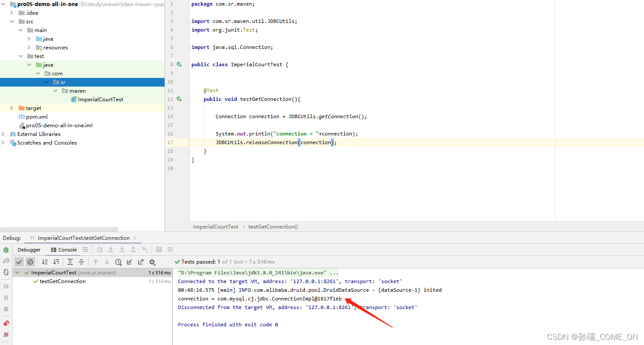Screen dimensions: 644x345
Task: Expand Scratches and Consoles node
Action: click(3, 142)
